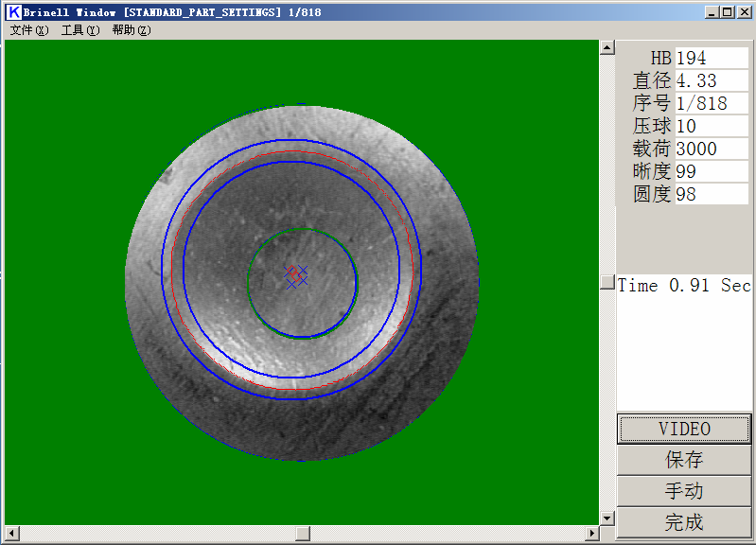Click the horizontal scrollbar thumb
756x545 pixels.
coord(302,534)
